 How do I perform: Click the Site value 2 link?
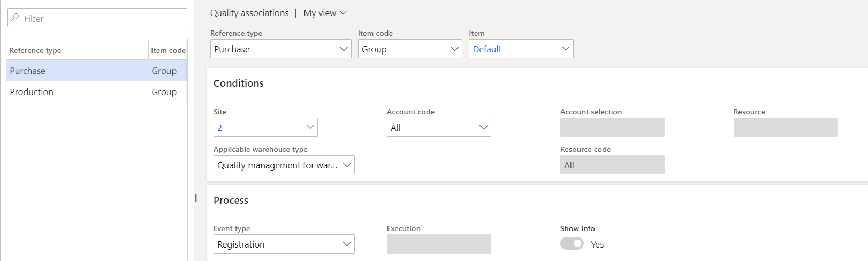click(219, 128)
